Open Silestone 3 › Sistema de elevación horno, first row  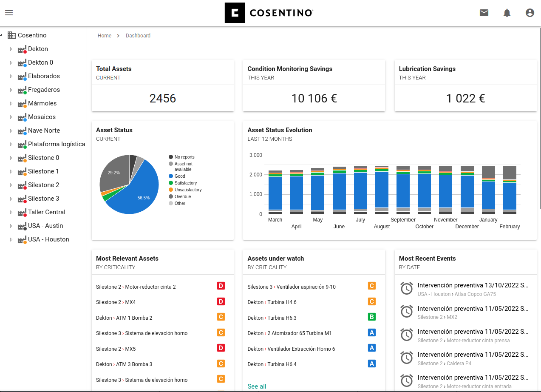coord(142,333)
